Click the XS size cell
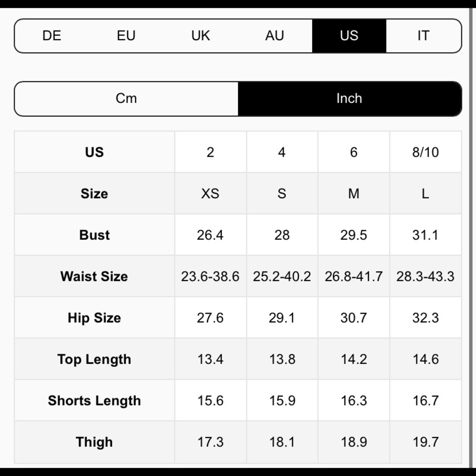Viewport: 476px width, 476px height. point(210,193)
